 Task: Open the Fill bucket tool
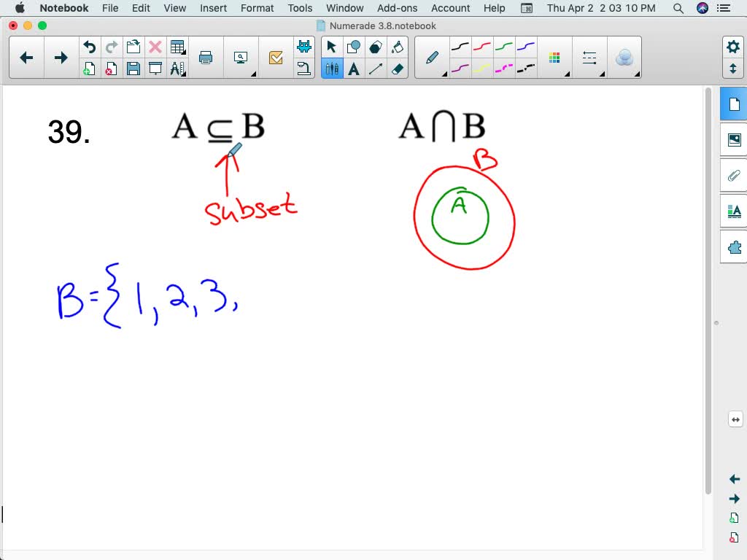[399, 46]
